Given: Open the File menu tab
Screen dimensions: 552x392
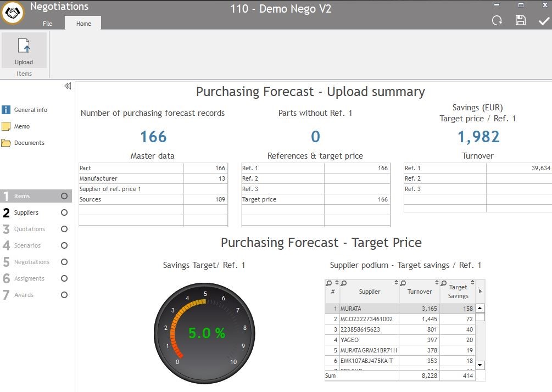Looking at the screenshot, I should (48, 24).
